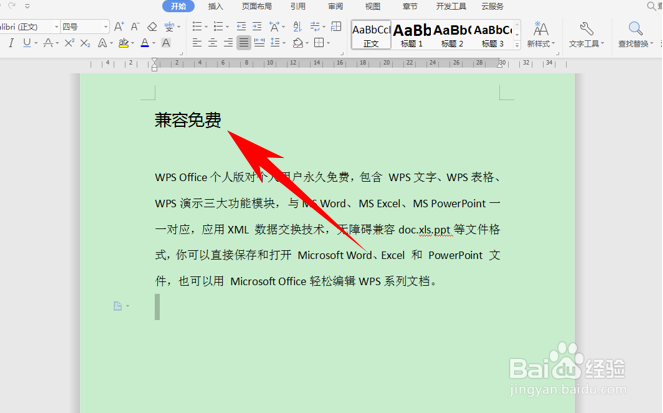663x413 pixels.
Task: Click the borders grid icon
Action: [x=319, y=43]
